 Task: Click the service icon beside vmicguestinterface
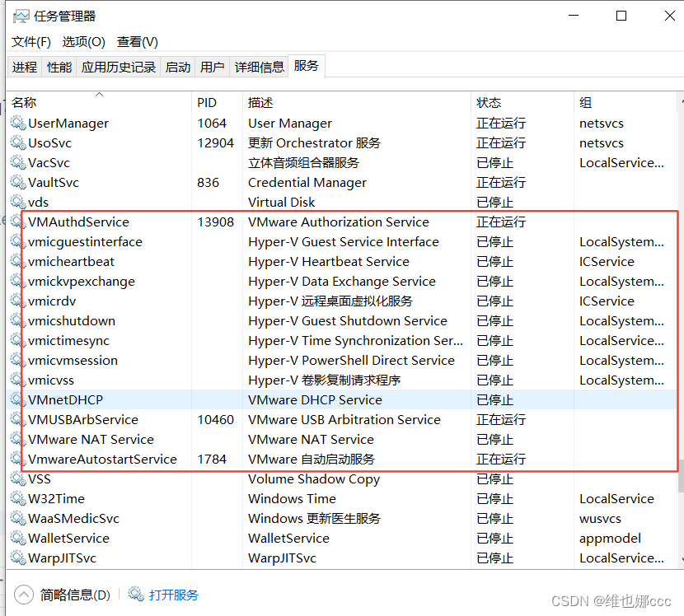click(x=18, y=241)
